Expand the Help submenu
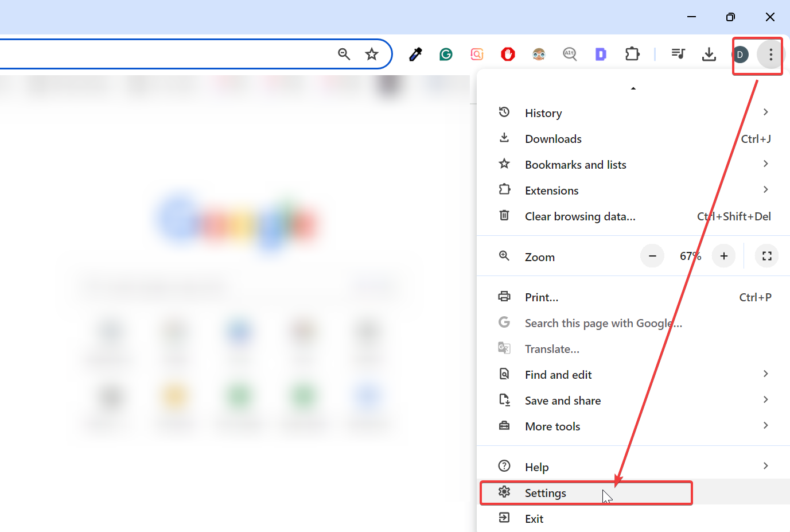 pos(537,467)
